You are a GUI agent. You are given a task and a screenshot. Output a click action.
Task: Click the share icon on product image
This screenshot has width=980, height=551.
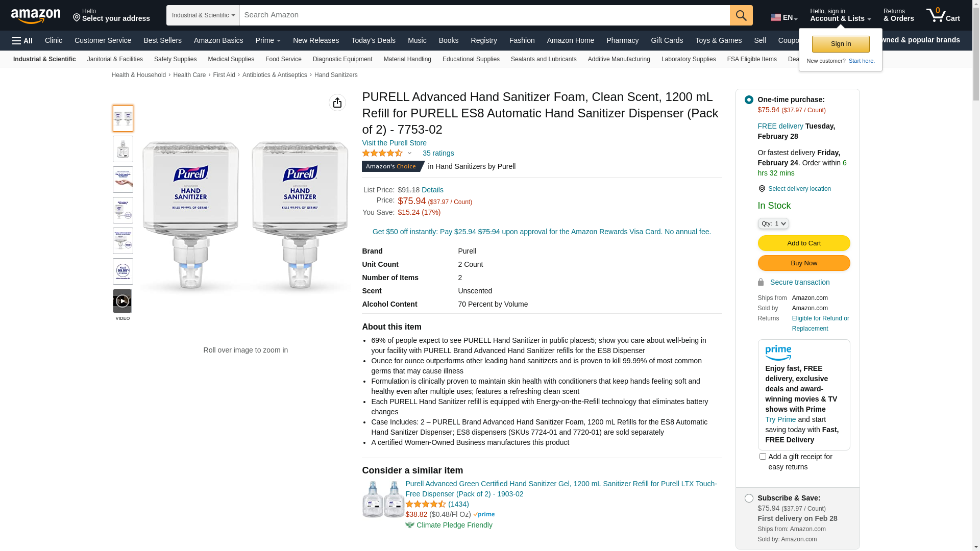[x=337, y=103]
